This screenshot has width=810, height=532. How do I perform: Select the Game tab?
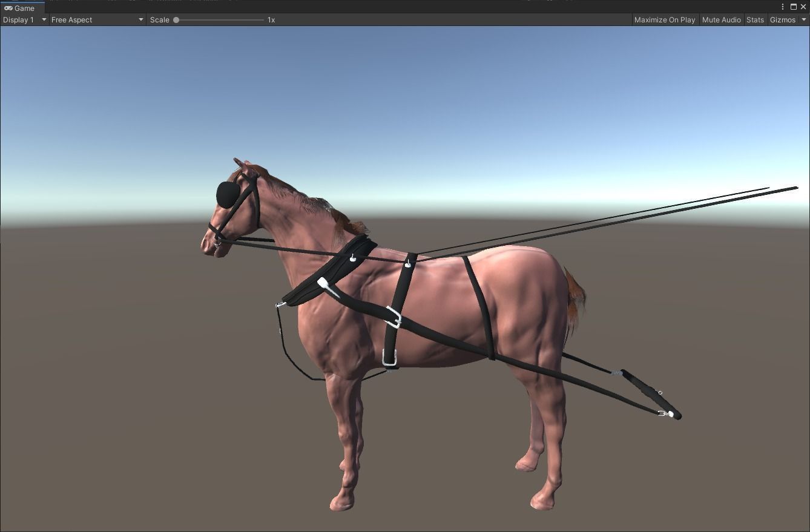(22, 8)
